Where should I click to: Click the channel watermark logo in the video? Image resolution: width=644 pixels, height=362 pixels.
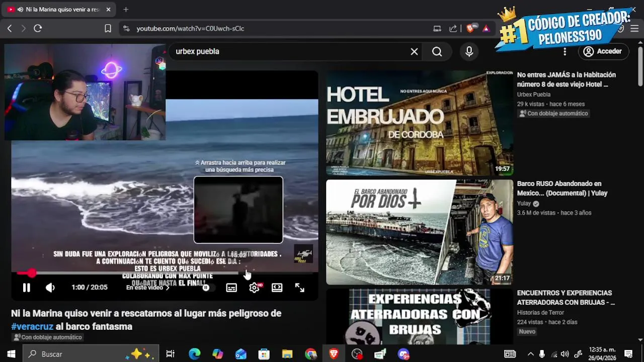coord(303,254)
